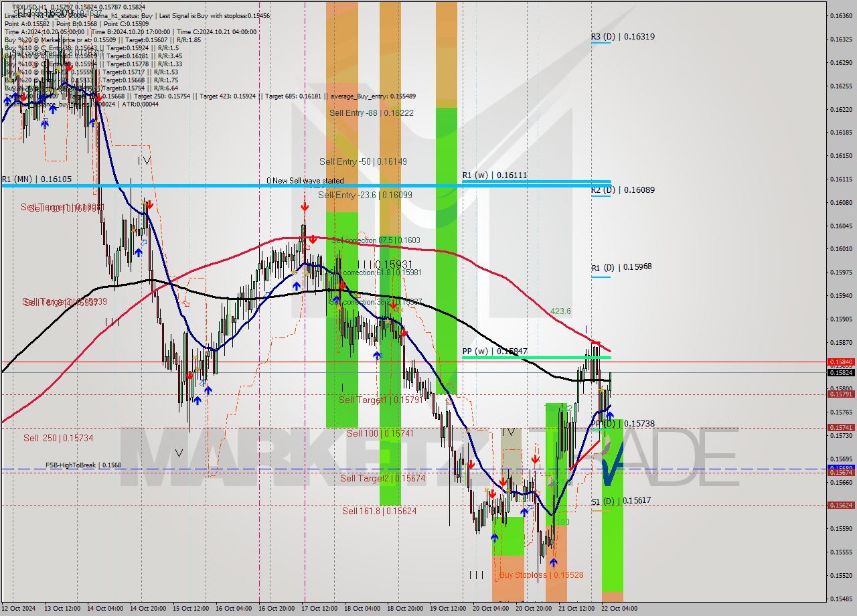The height and width of the screenshot is (616, 857).
Task: Click the 22 Oct 04:00 time axis label
Action: click(x=619, y=609)
